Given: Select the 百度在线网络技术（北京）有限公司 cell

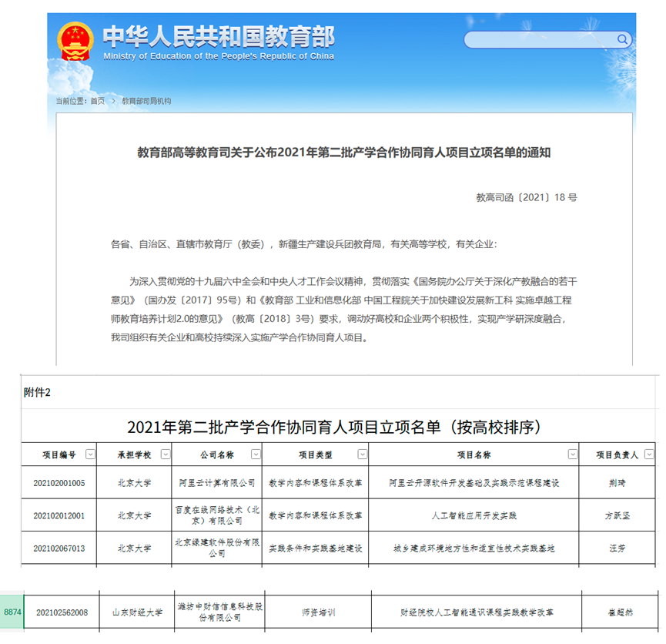Looking at the screenshot, I should (217, 515).
